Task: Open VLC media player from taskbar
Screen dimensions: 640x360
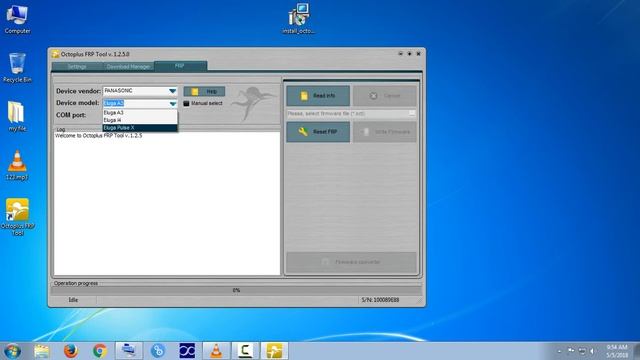Action: [x=216, y=351]
